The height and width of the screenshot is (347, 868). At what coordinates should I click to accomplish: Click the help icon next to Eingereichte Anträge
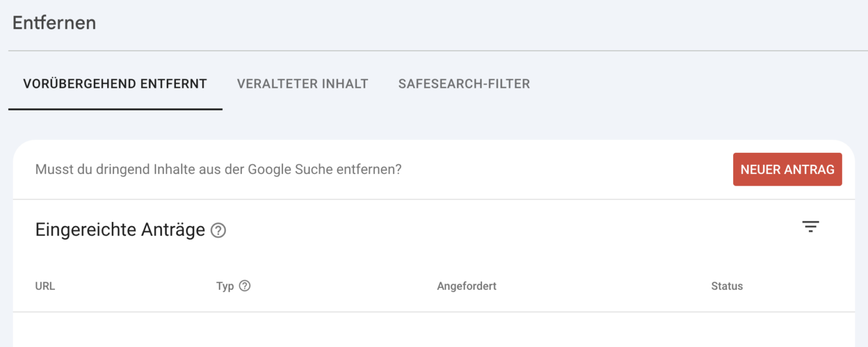pyautogui.click(x=218, y=230)
